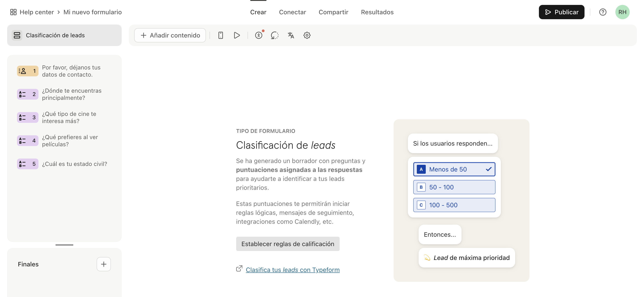The image size is (644, 297).
Task: Open question '¿Qué tipo de cine te interesa más?'
Action: tap(69, 117)
